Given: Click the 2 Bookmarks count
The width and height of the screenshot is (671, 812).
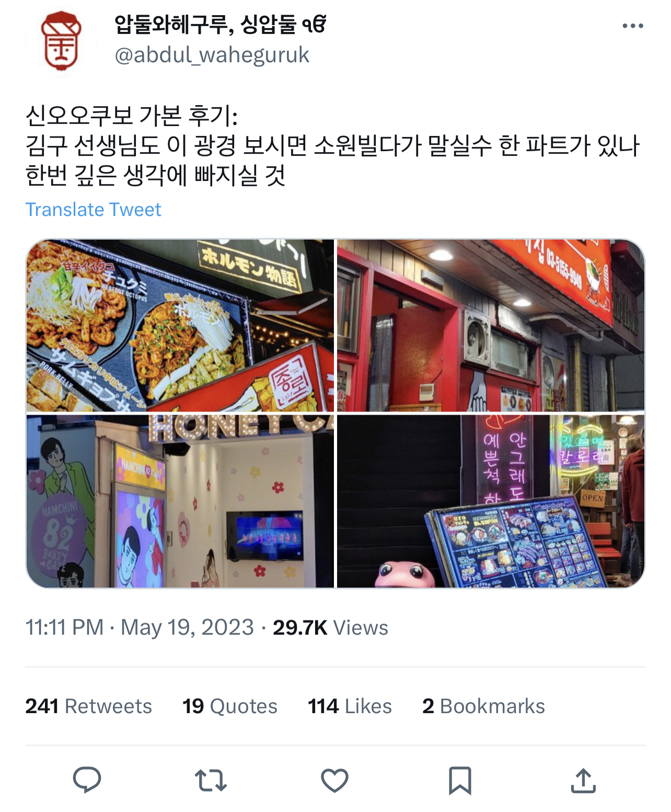Looking at the screenshot, I should coord(483,706).
